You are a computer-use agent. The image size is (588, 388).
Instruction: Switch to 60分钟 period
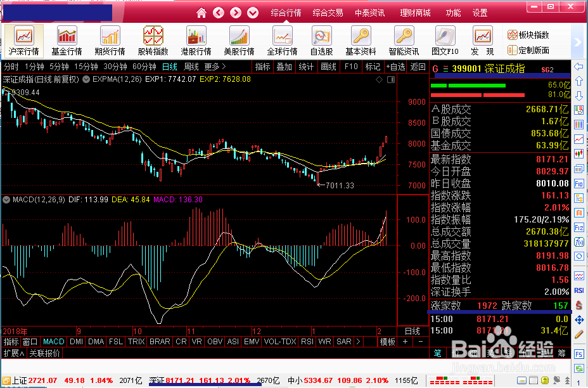[144, 67]
